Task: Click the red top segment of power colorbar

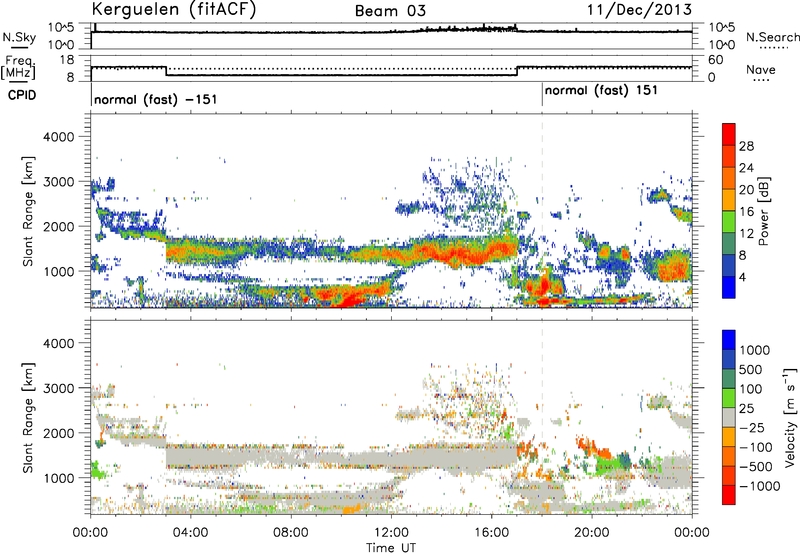Action: tap(729, 134)
